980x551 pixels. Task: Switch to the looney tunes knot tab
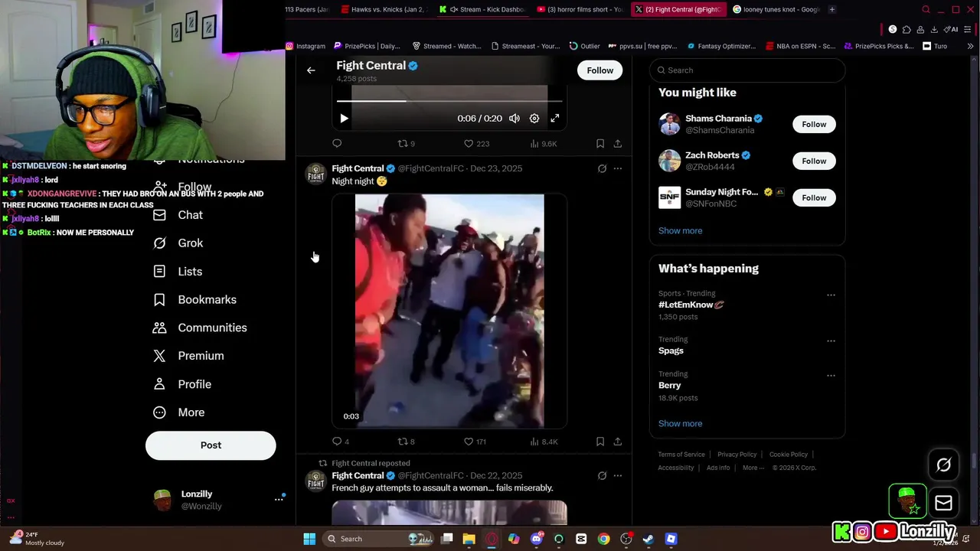[775, 9]
